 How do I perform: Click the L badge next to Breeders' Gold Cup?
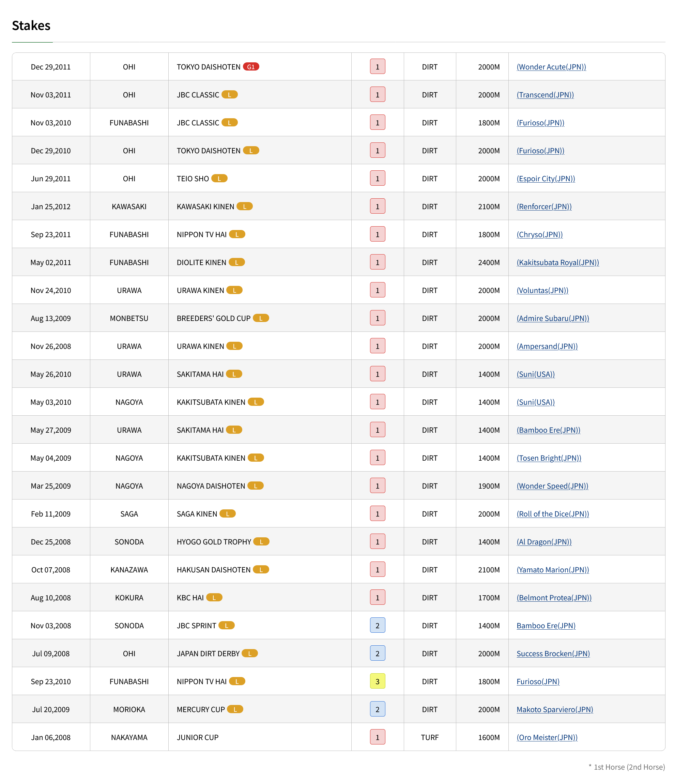point(261,318)
